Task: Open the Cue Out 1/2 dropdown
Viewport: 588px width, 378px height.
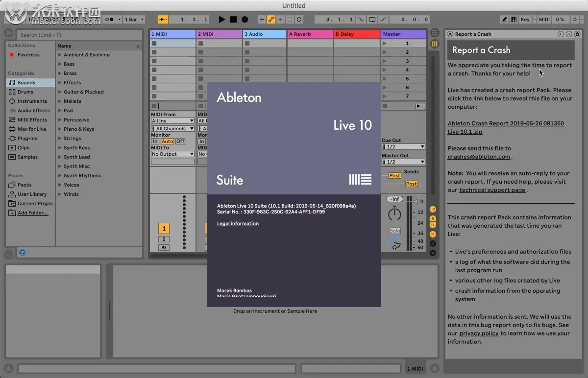Action: click(x=403, y=147)
